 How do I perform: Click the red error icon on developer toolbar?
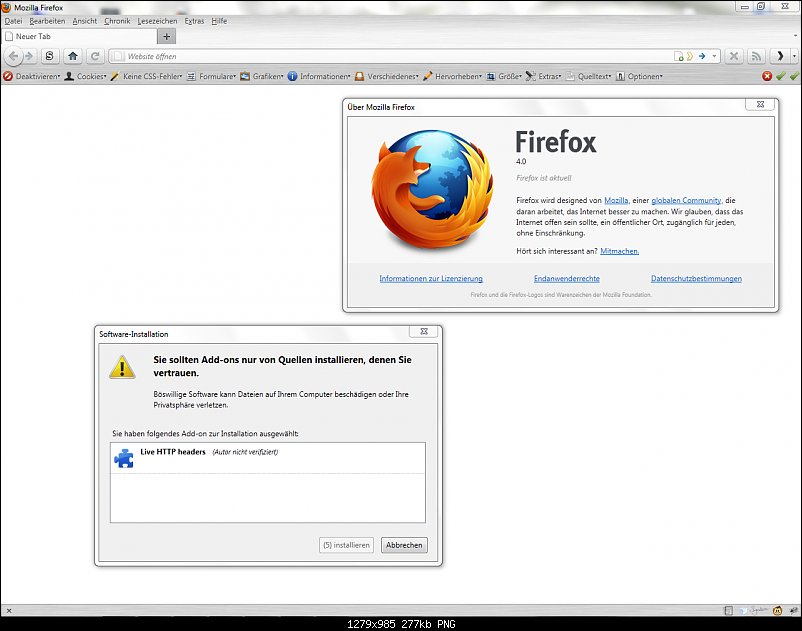coord(767,76)
